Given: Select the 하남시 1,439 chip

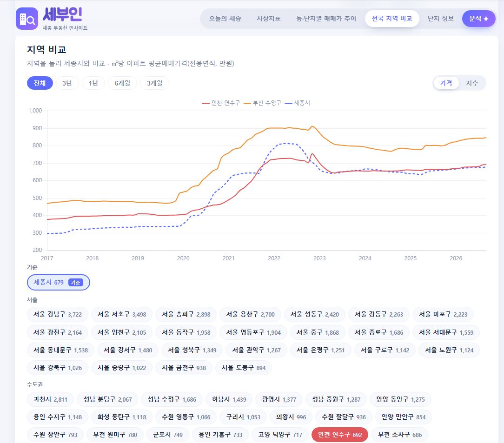Looking at the screenshot, I should pyautogui.click(x=229, y=400).
